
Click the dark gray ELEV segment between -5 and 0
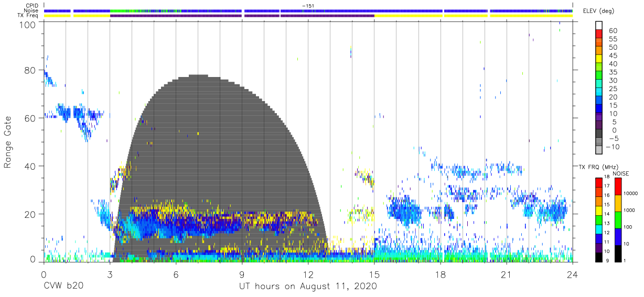point(599,134)
